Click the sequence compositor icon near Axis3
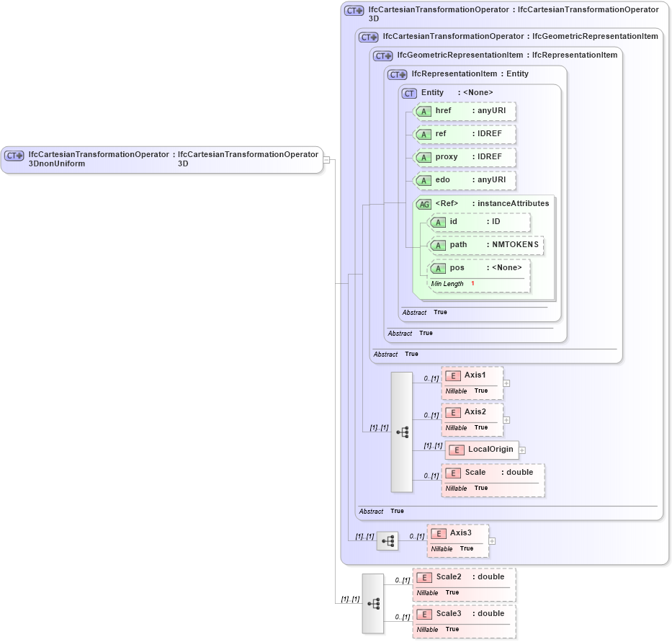 387,540
